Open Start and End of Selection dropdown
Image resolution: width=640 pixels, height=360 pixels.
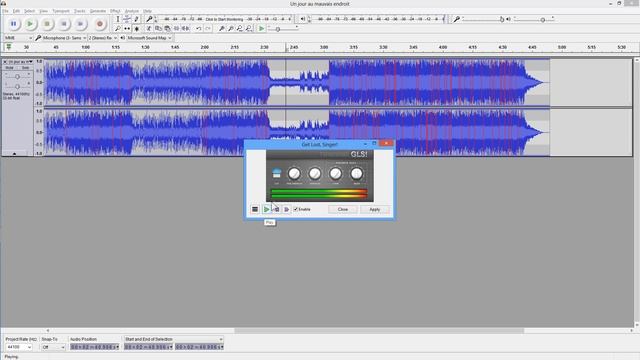click(x=173, y=339)
